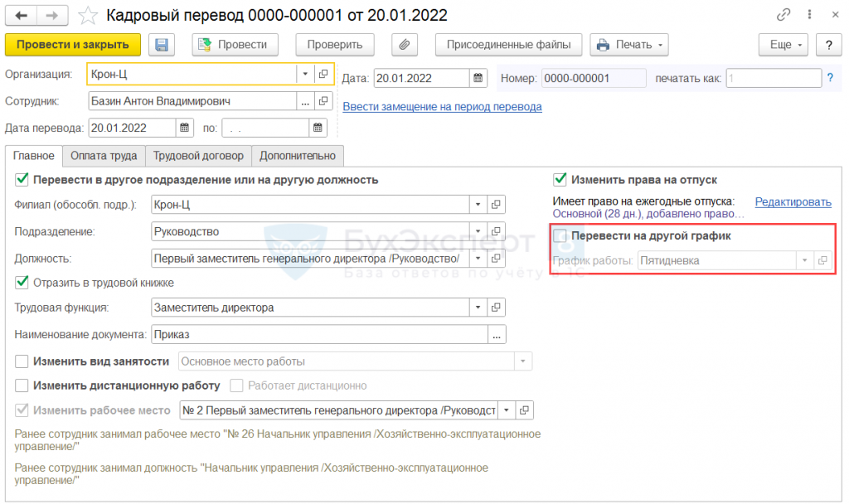Go forward with the right arrow button
Screen dimensions: 849x504
(52, 15)
